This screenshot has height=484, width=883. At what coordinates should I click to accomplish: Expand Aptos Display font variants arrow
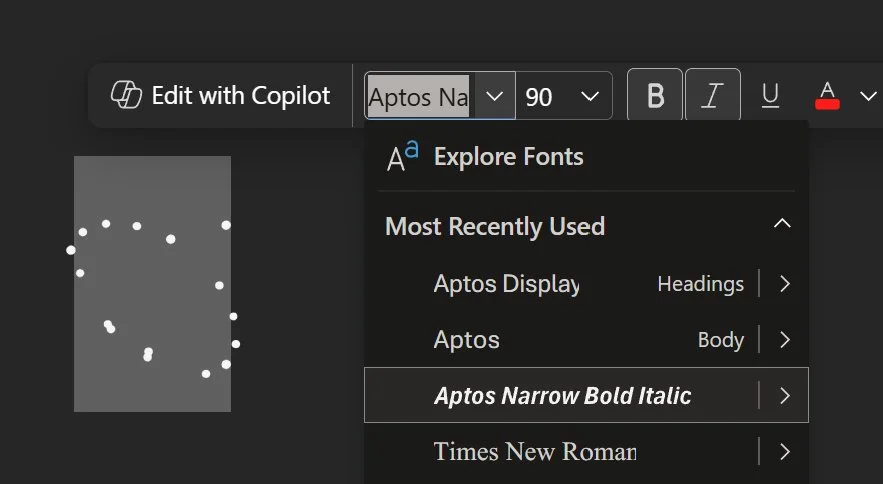[785, 283]
